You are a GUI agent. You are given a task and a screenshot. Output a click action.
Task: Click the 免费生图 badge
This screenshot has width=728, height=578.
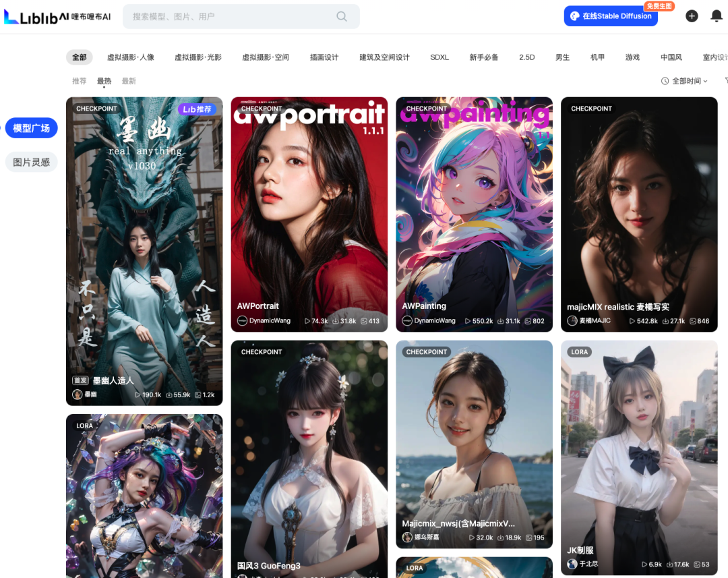point(659,5)
